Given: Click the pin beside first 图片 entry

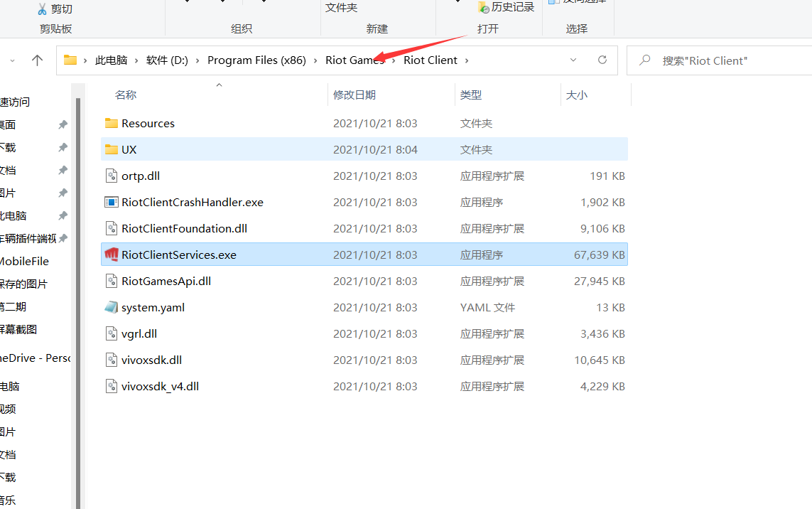Looking at the screenshot, I should [x=63, y=193].
